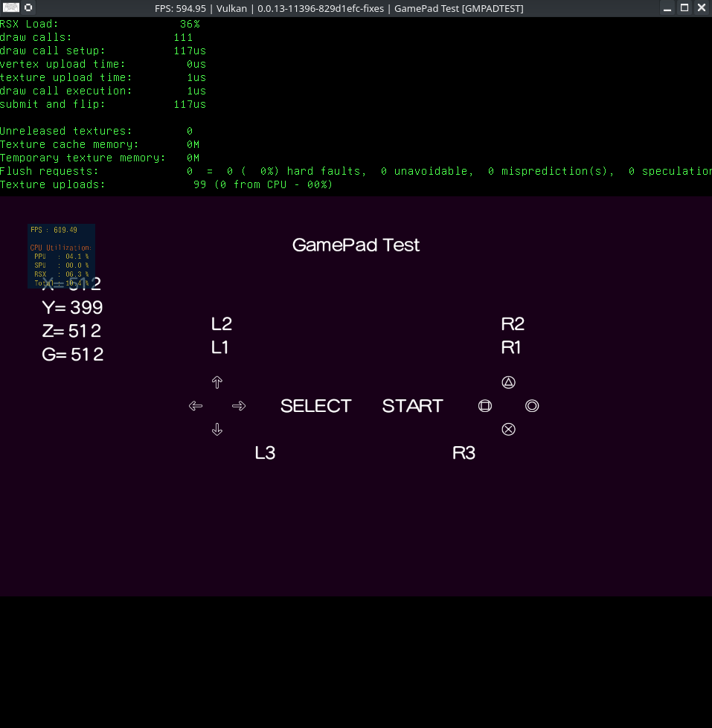The width and height of the screenshot is (712, 728).
Task: Click the Y= 399 sensor value
Action: [72, 307]
